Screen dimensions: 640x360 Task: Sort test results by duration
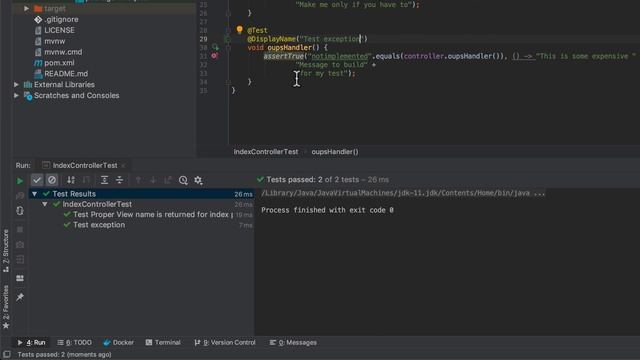tap(86, 180)
